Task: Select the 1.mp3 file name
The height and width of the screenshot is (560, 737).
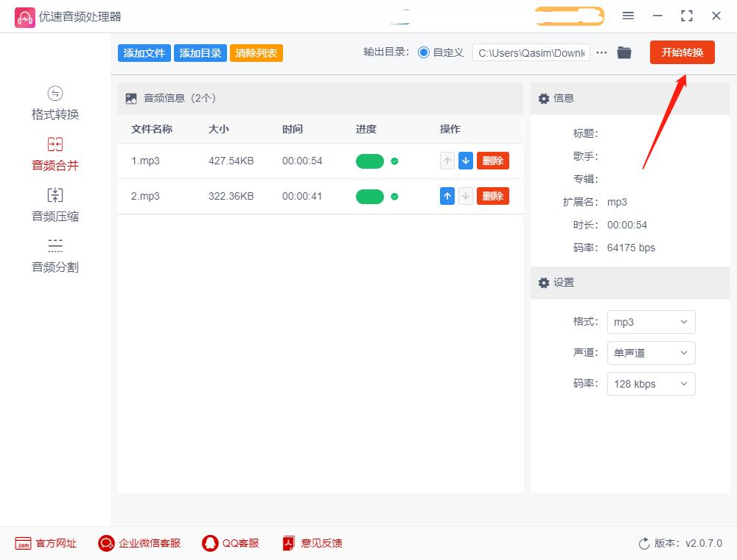Action: point(145,161)
